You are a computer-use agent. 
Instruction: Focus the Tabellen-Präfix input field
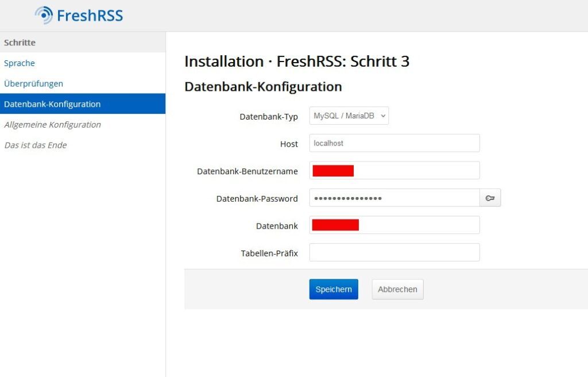point(394,252)
